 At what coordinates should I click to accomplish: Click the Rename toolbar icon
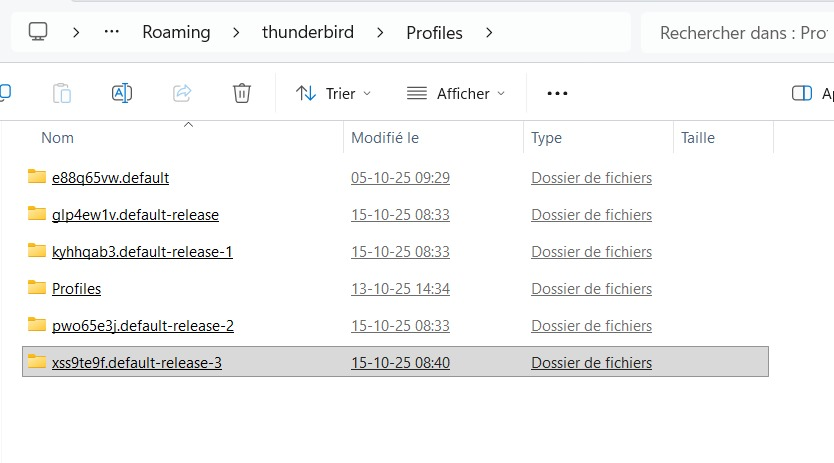pos(122,93)
